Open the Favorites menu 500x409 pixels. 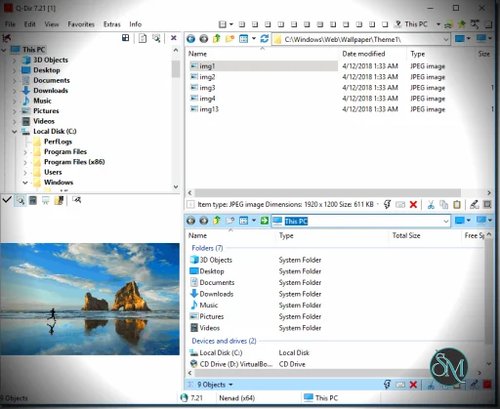81,24
